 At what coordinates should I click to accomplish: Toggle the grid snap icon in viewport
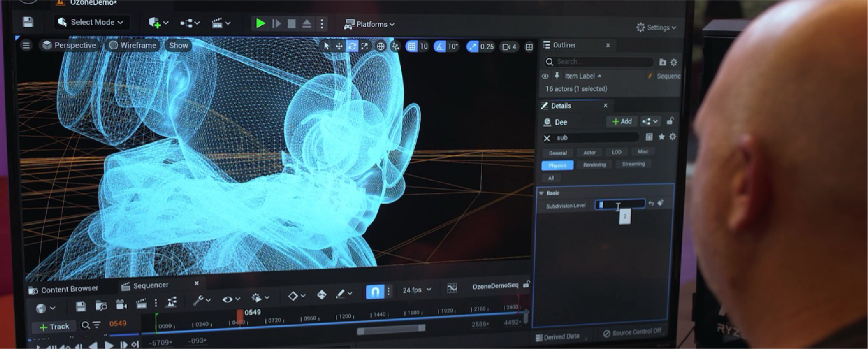tap(411, 46)
